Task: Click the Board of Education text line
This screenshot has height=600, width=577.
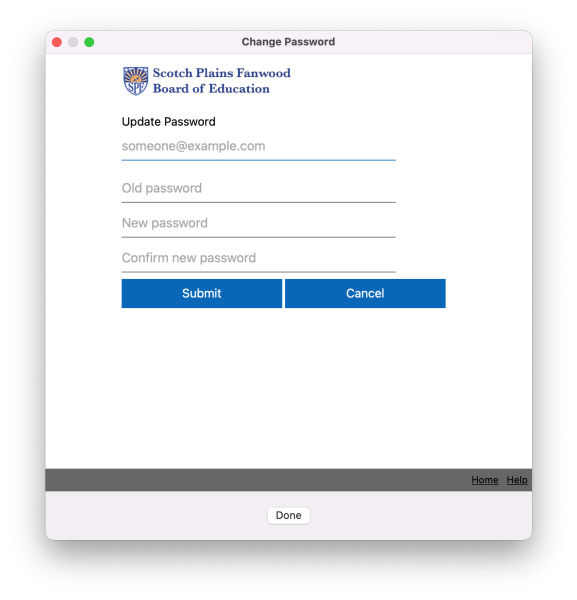Action: [x=211, y=89]
